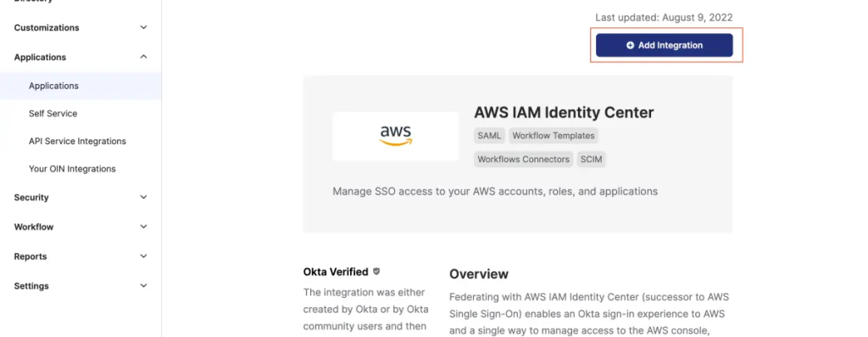The image size is (868, 337).
Task: Click the SCIM tag
Action: [x=591, y=160]
